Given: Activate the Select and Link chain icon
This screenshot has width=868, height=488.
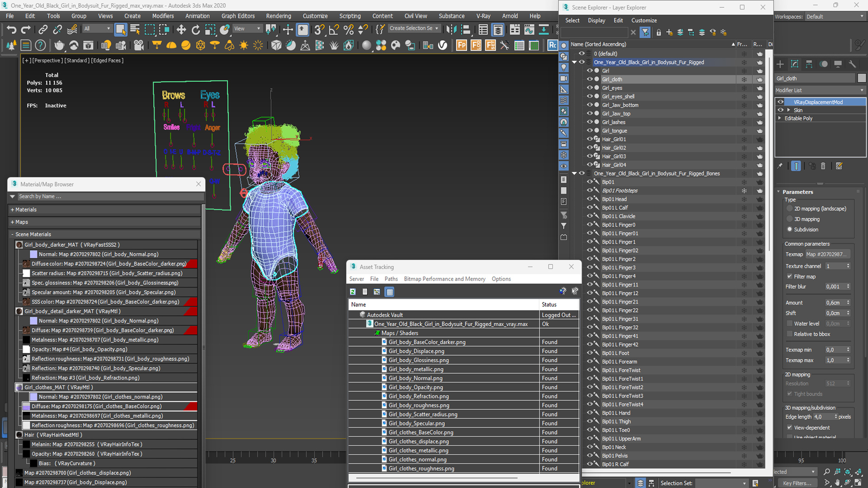Looking at the screenshot, I should [x=43, y=30].
